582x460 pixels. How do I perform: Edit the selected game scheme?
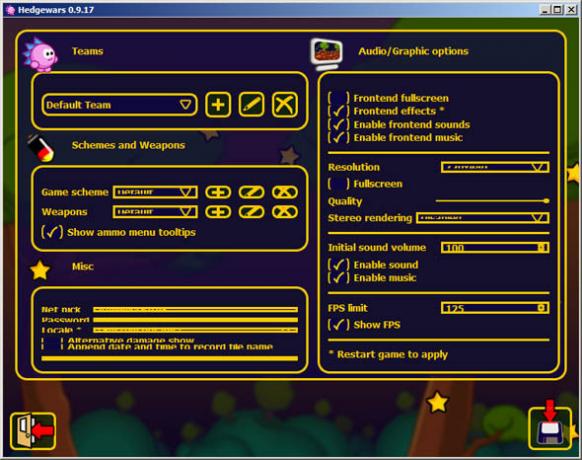[x=252, y=192]
